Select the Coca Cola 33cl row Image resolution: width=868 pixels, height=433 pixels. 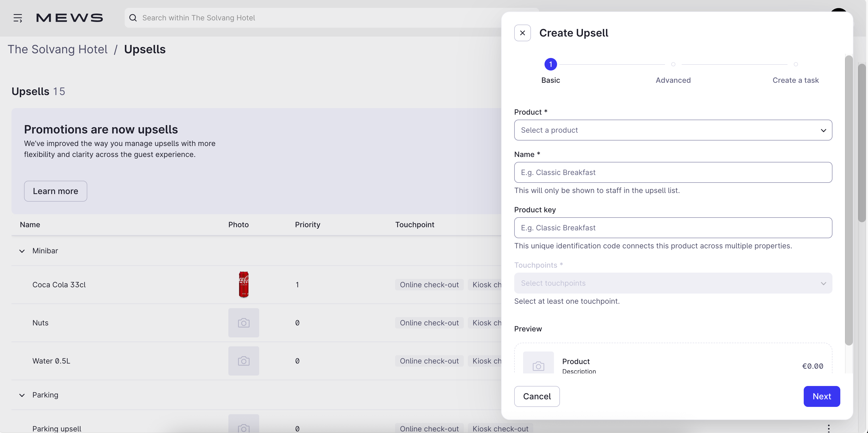(x=256, y=284)
